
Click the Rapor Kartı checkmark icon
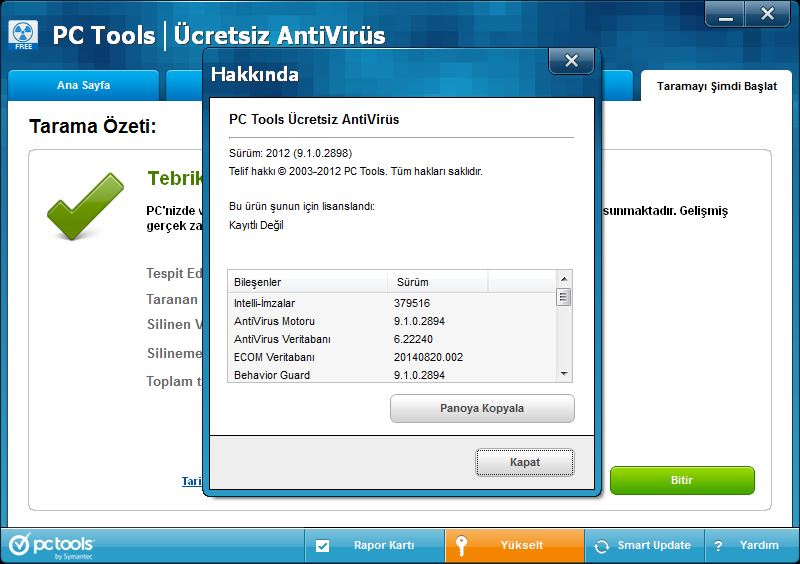pyautogui.click(x=322, y=546)
